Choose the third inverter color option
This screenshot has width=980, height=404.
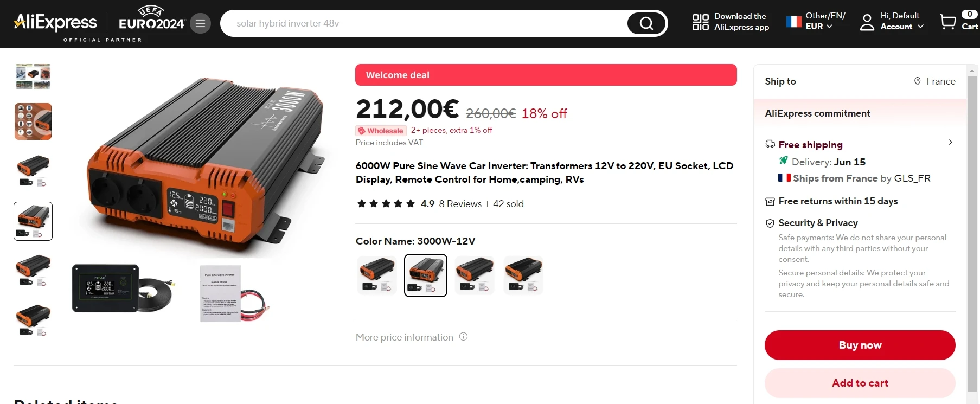[x=475, y=275]
